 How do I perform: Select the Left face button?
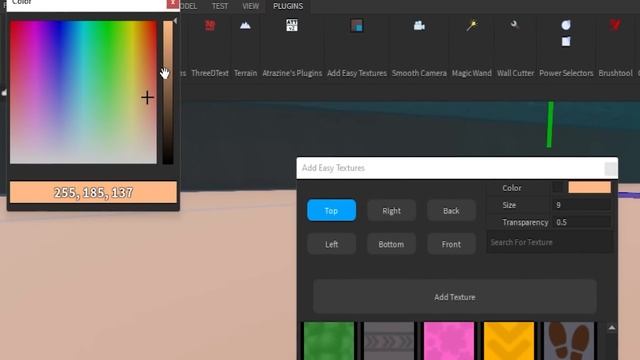pyautogui.click(x=331, y=244)
